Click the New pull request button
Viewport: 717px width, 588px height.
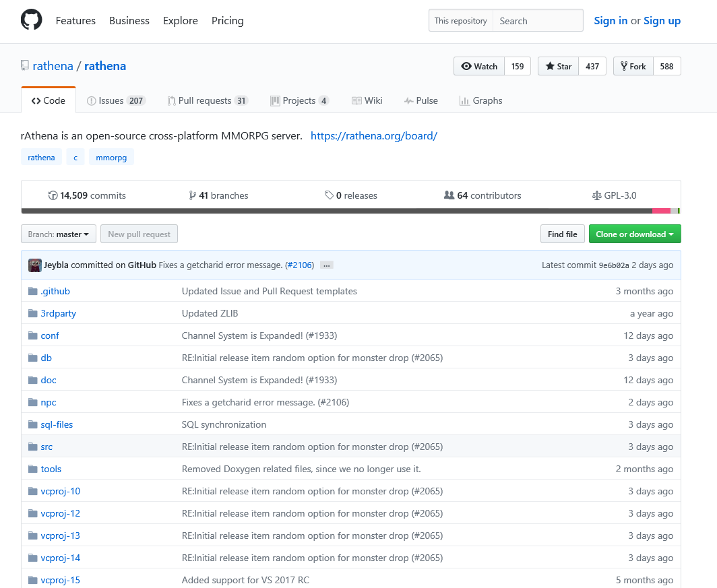click(139, 234)
